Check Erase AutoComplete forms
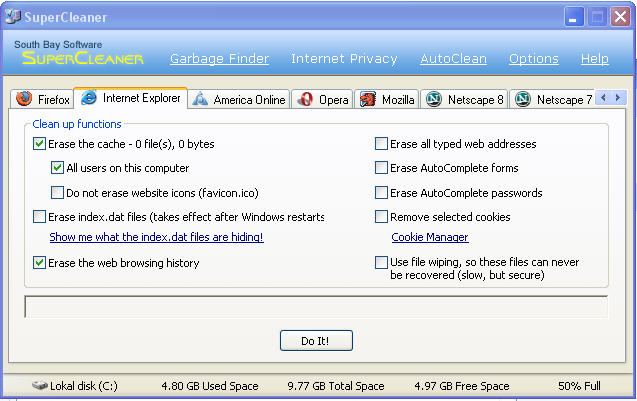This screenshot has width=637, height=401. click(381, 168)
